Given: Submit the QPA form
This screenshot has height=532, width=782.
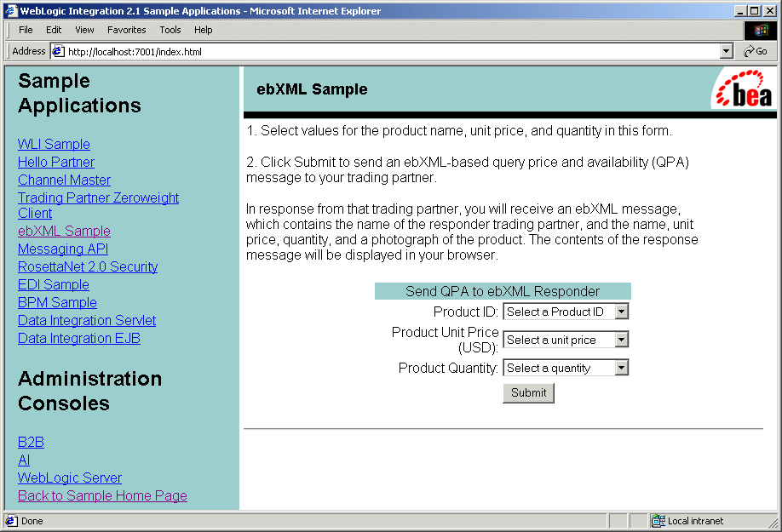Looking at the screenshot, I should (x=529, y=393).
